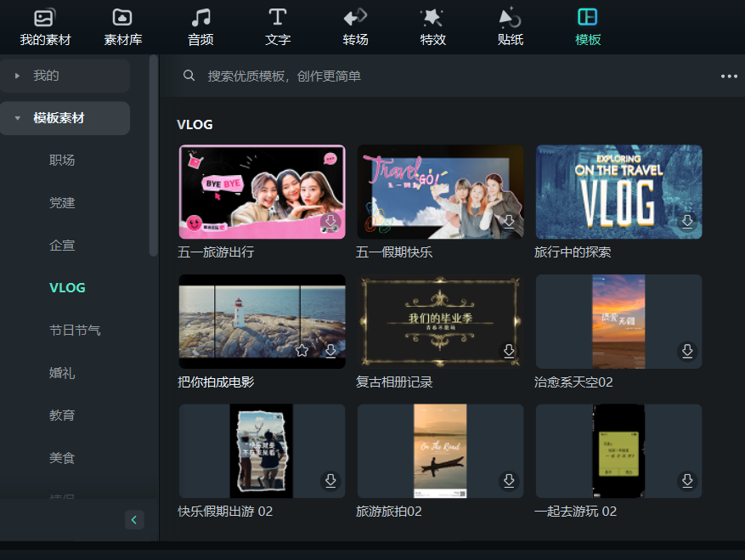Open the 贴纸 stickers panel
Viewport: 745px width, 560px height.
(510, 26)
